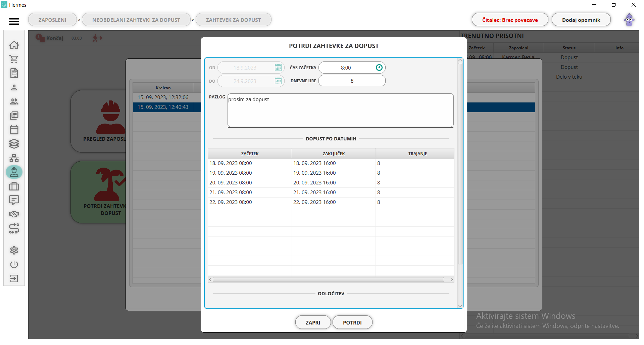Click the ZAKLJUČEK column header
This screenshot has height=345, width=644.
pyautogui.click(x=334, y=154)
